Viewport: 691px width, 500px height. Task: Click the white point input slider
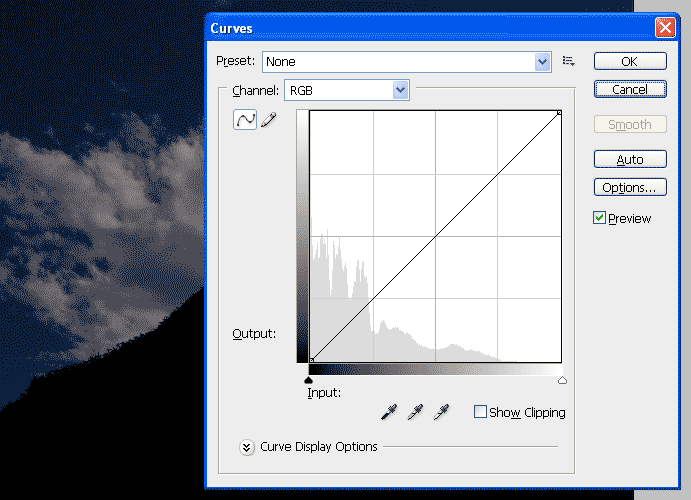point(562,380)
